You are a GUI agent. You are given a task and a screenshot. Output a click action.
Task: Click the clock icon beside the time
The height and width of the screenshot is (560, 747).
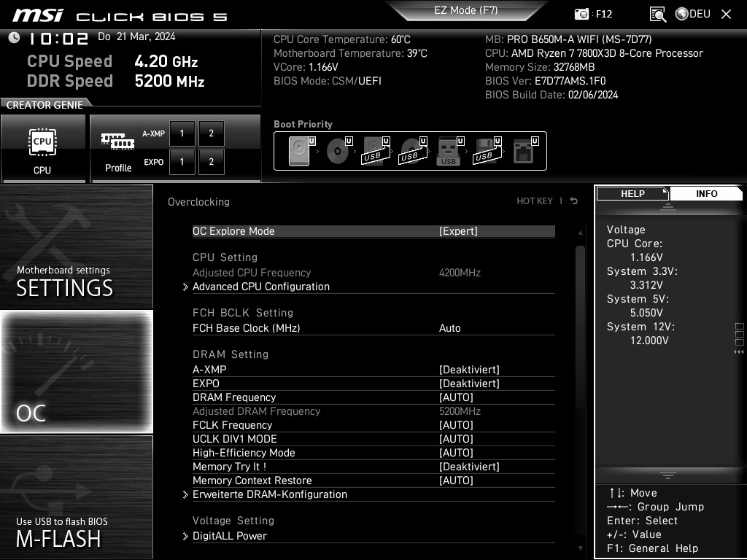point(15,38)
